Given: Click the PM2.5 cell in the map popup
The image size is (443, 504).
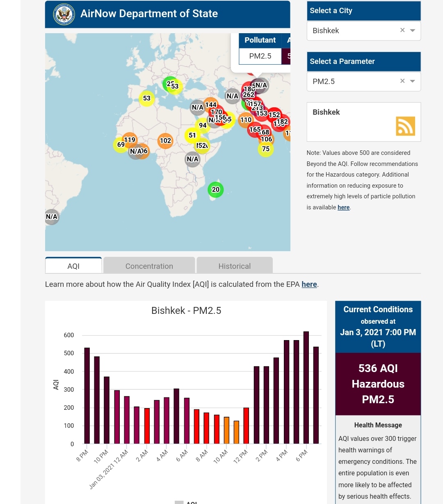Looking at the screenshot, I should (260, 56).
